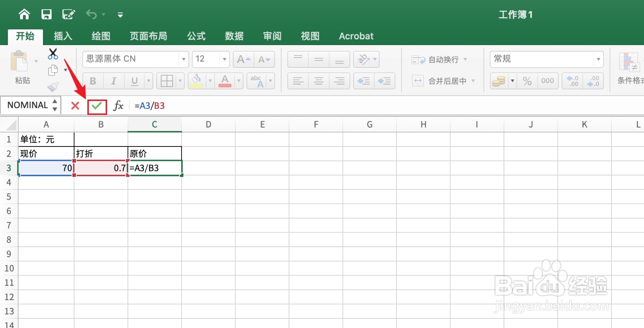This screenshot has width=644, height=328.
Task: Undo the last action
Action: (91, 14)
